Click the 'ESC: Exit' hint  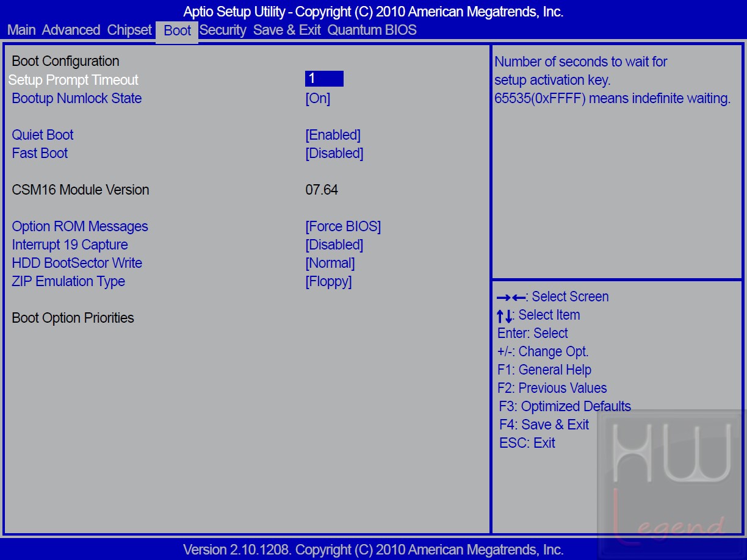tap(527, 443)
